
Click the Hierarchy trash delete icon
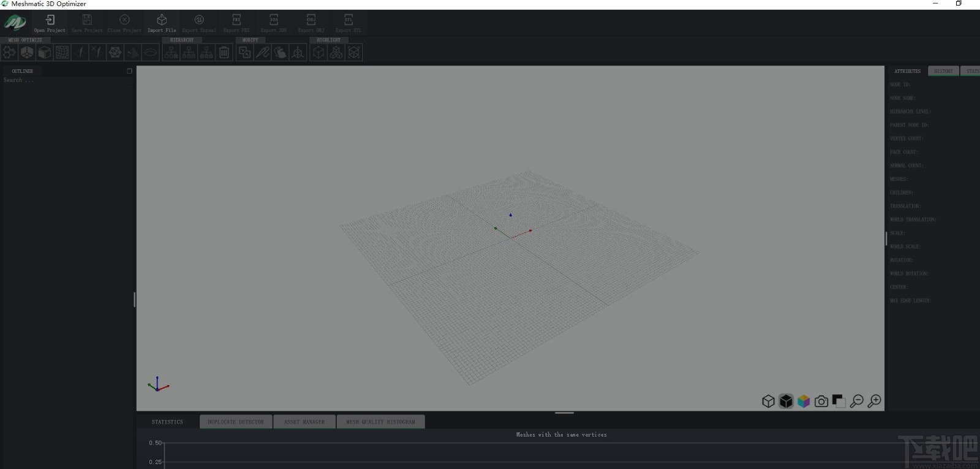pyautogui.click(x=224, y=53)
